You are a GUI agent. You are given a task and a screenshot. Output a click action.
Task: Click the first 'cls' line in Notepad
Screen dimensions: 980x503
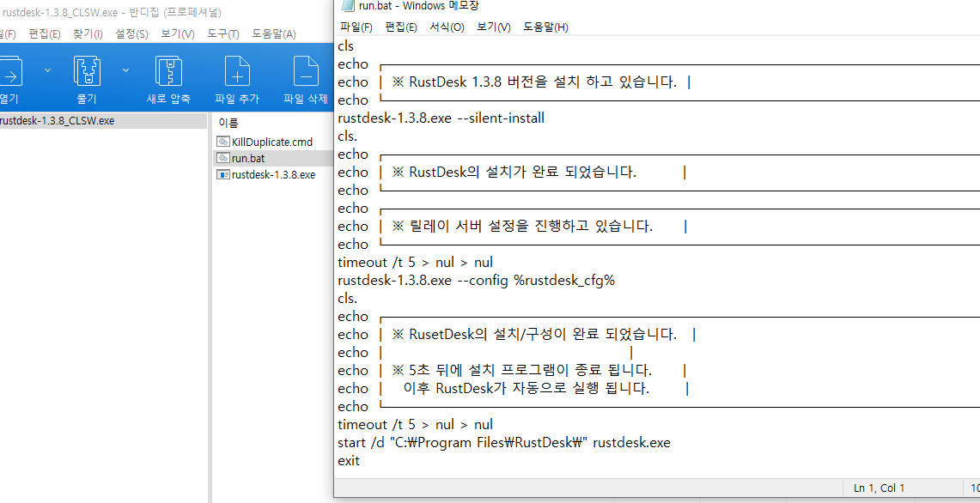coord(345,45)
